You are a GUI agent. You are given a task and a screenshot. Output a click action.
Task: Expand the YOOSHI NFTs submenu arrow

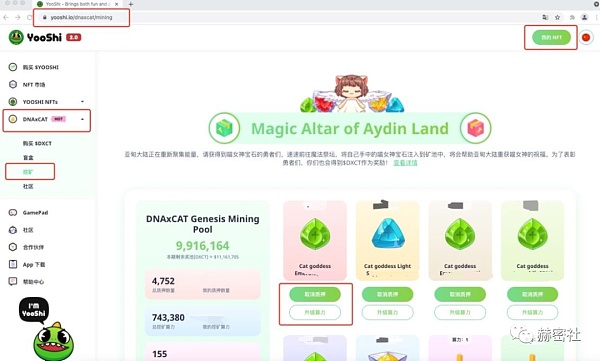pyautogui.click(x=82, y=101)
